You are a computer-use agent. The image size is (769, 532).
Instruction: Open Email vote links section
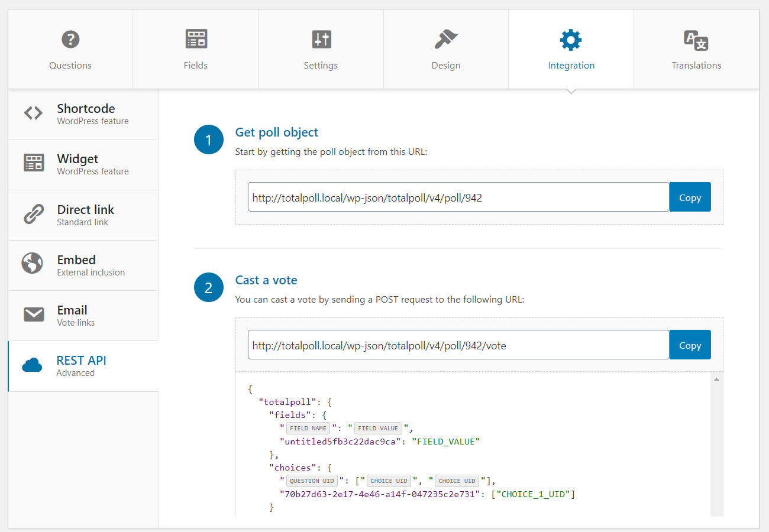(x=83, y=316)
